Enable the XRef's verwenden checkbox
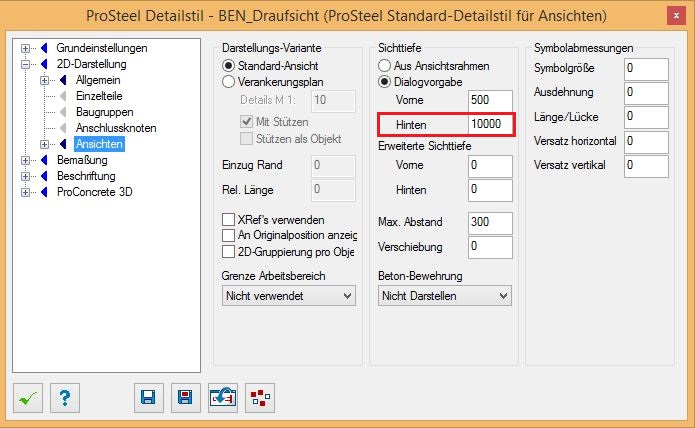The height and width of the screenshot is (428, 695). coord(228,220)
